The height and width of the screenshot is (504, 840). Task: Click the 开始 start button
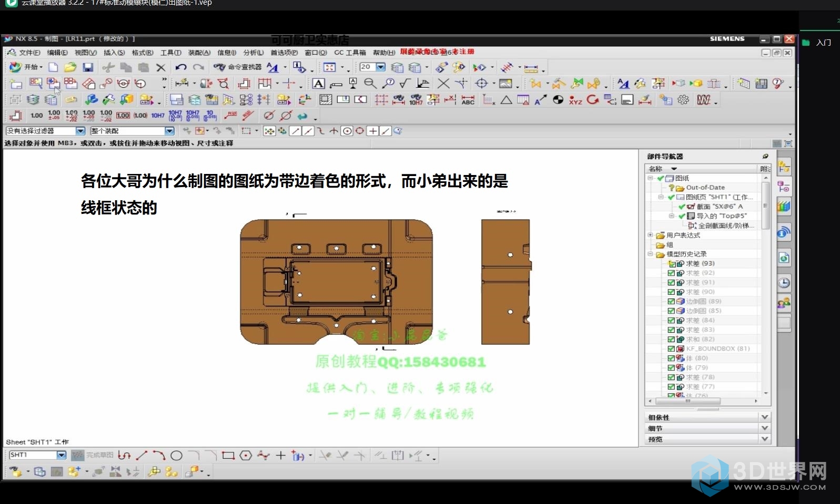pyautogui.click(x=26, y=67)
